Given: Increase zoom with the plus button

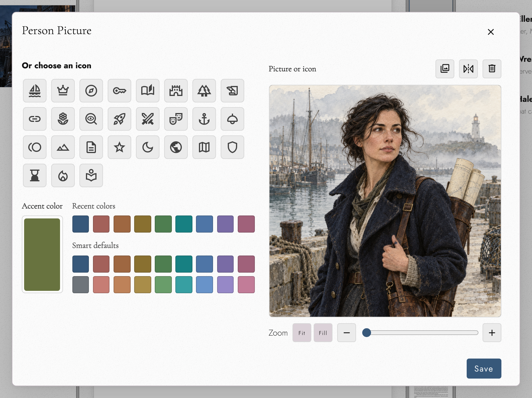Looking at the screenshot, I should pos(492,333).
